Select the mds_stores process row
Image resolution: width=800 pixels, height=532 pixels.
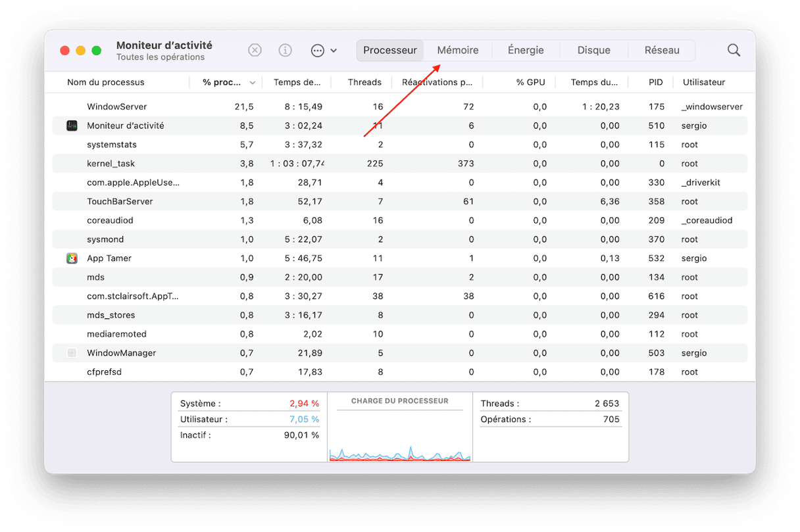(x=400, y=315)
